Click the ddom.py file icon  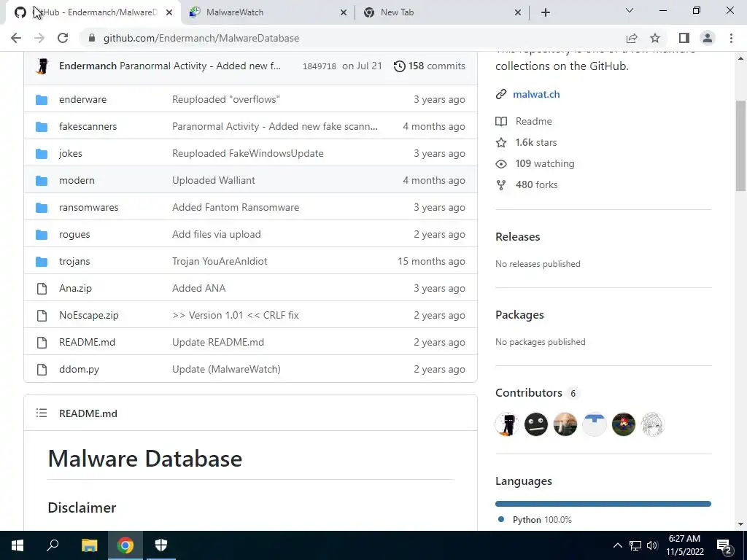pyautogui.click(x=42, y=369)
